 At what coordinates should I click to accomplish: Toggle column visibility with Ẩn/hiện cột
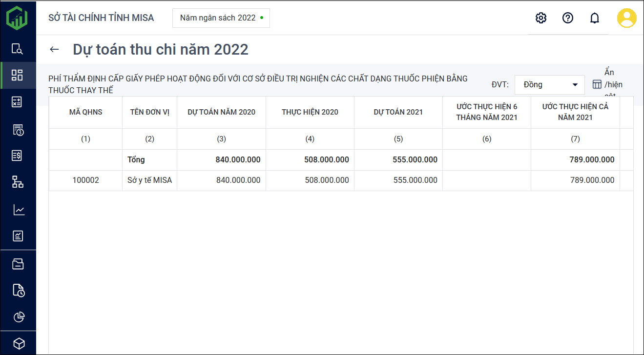tap(607, 84)
